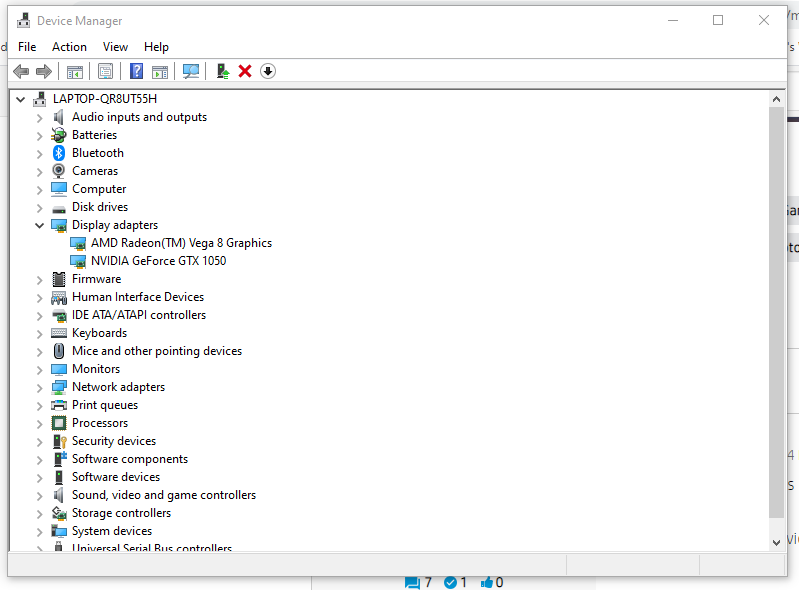Select the Keyboards label
Screen dimensions: 799x590
pos(99,333)
